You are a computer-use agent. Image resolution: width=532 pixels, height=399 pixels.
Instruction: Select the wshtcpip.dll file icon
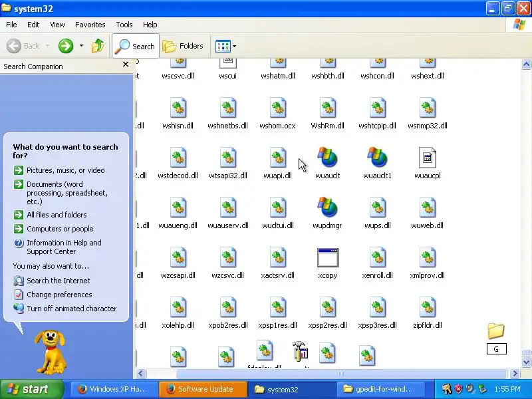coord(377,108)
